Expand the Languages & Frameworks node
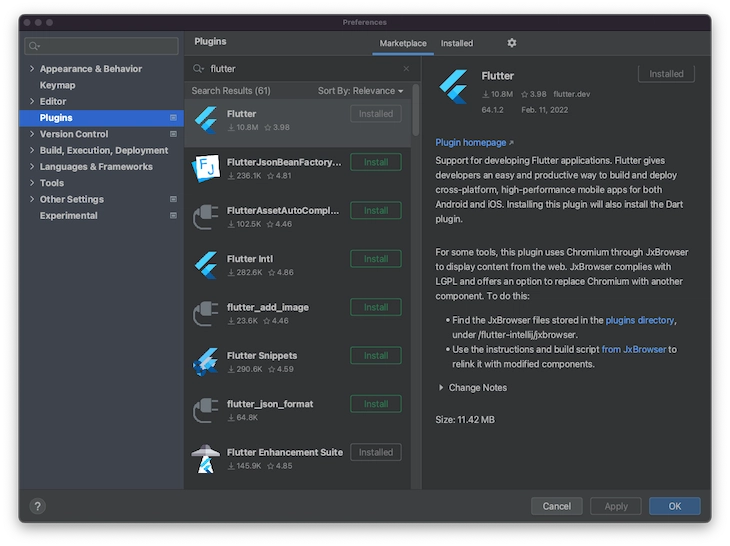The image size is (730, 546). pyautogui.click(x=32, y=167)
